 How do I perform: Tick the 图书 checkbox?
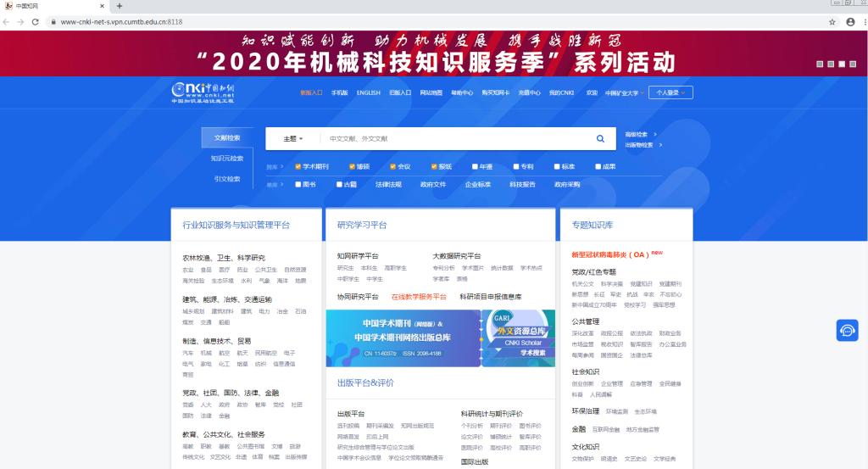[298, 184]
